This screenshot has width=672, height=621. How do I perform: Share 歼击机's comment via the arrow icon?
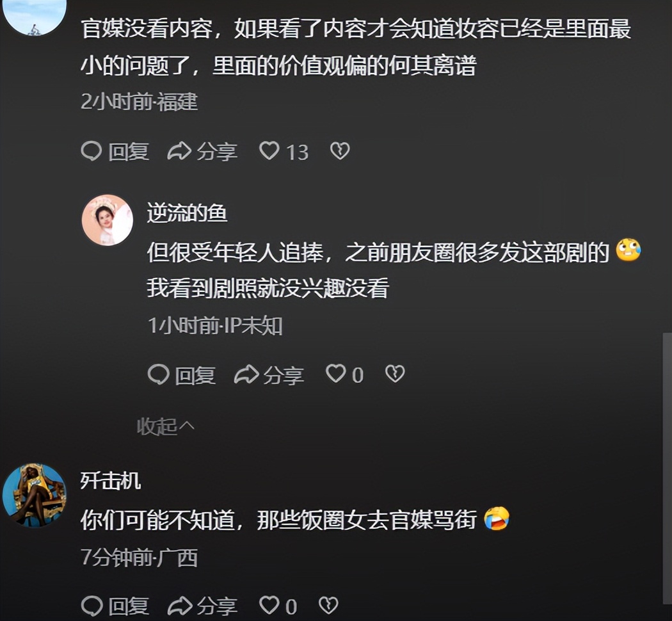[x=179, y=606]
